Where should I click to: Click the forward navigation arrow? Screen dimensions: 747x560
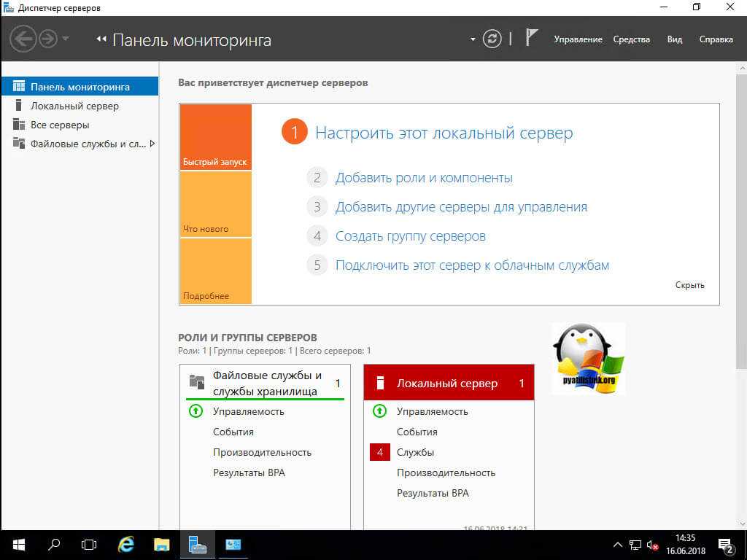coord(48,39)
